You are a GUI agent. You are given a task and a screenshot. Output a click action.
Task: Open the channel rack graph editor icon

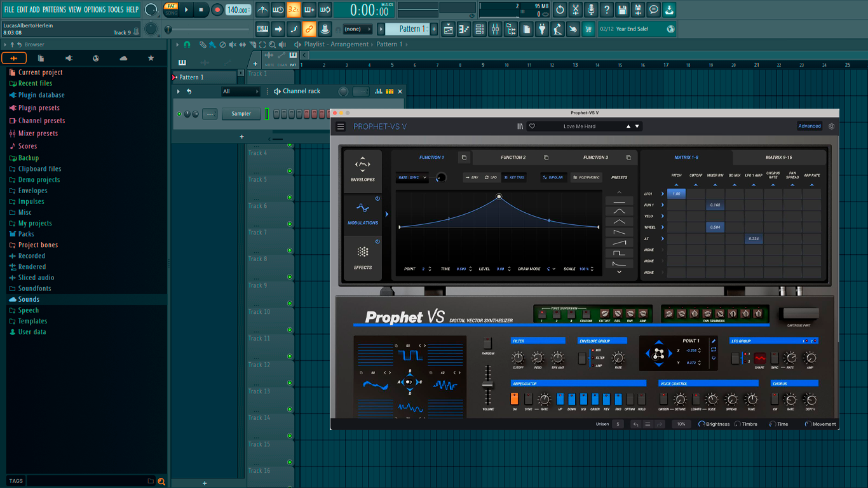(379, 91)
